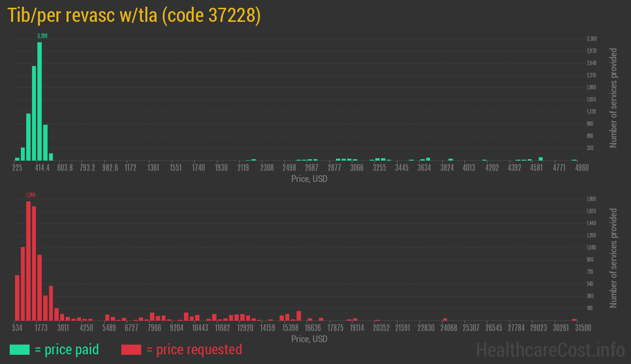Click the 'Price, USD' label under the red chart
Screen dimensions: 631x364
pyautogui.click(x=309, y=339)
